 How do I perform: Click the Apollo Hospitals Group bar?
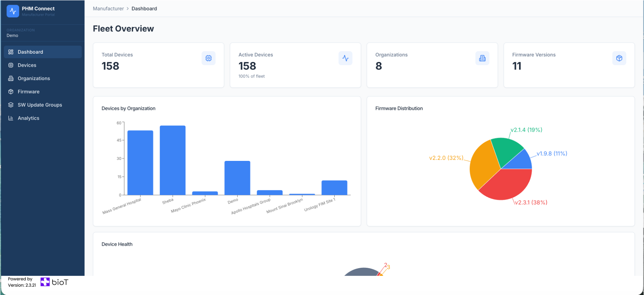pyautogui.click(x=270, y=192)
